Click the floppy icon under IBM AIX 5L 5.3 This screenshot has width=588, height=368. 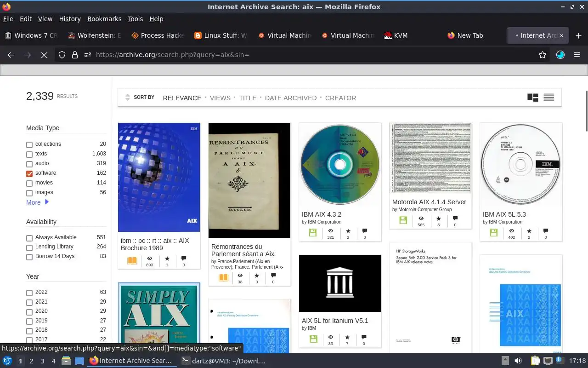click(x=494, y=233)
